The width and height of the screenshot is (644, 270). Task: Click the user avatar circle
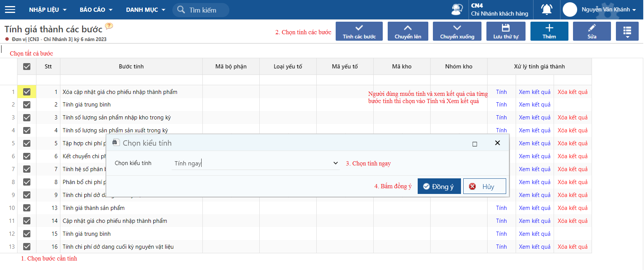point(570,10)
